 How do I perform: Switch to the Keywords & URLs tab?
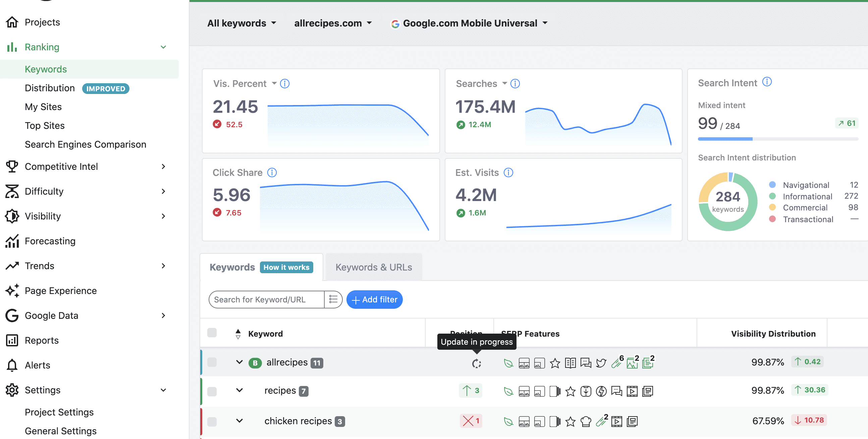pos(374,267)
